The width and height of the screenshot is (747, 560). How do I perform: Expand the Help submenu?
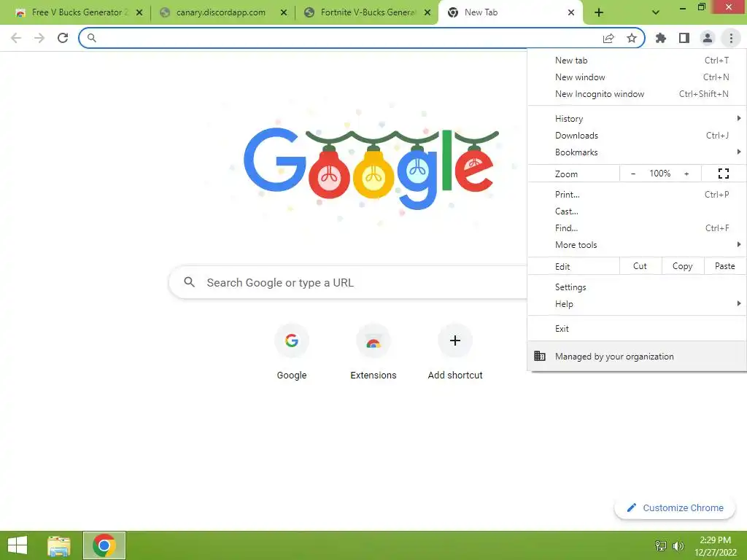click(636, 304)
